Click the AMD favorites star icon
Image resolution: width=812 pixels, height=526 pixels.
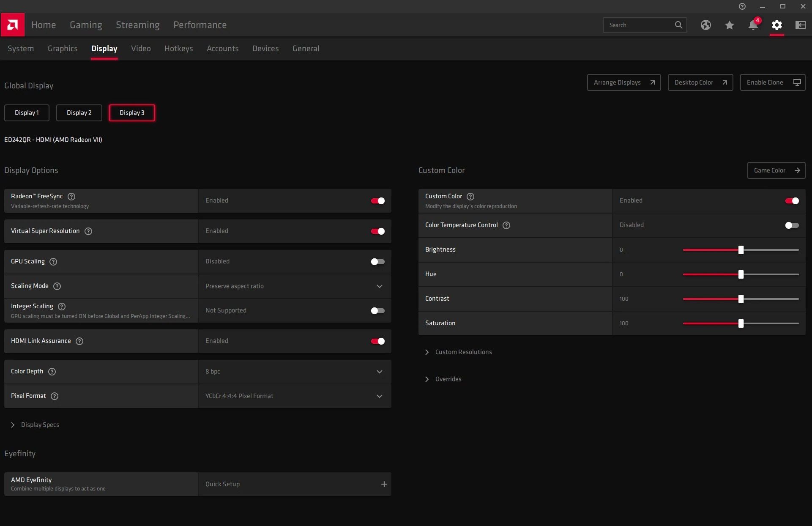click(x=729, y=25)
